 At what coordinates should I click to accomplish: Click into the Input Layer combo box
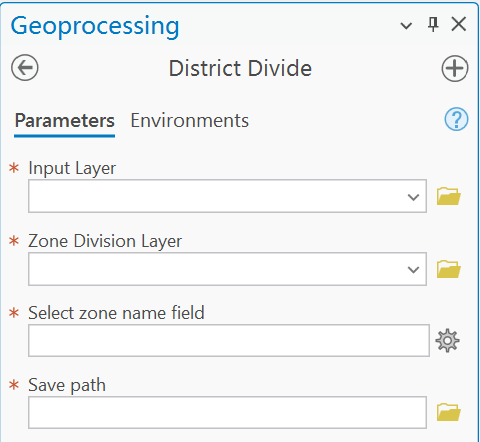click(x=227, y=196)
